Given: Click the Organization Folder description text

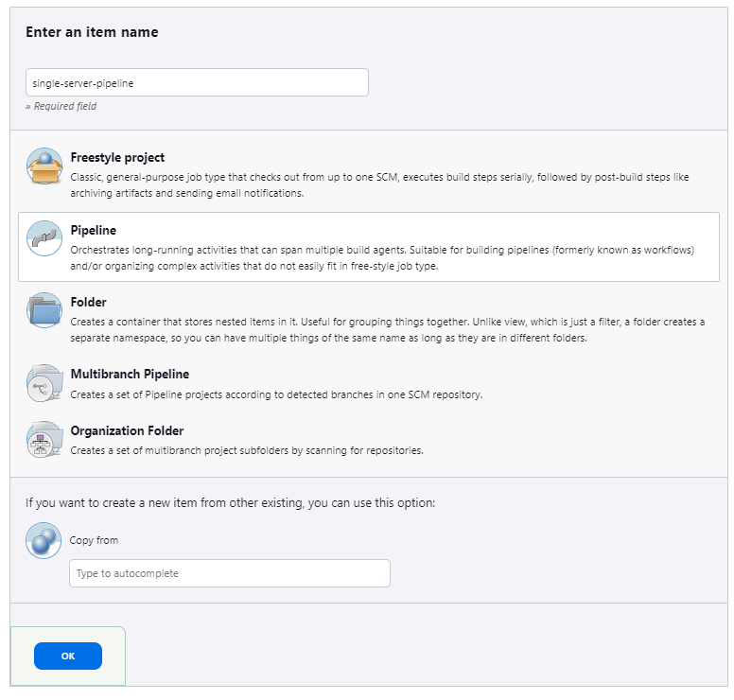Looking at the screenshot, I should pyautogui.click(x=247, y=450).
